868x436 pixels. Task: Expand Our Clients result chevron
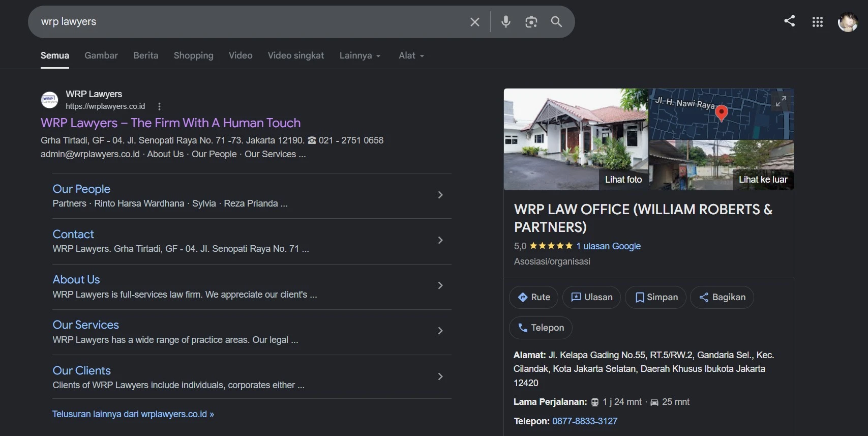(x=440, y=376)
